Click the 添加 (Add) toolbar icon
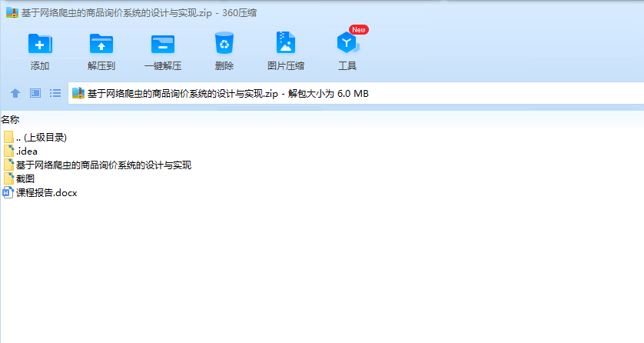 point(40,44)
